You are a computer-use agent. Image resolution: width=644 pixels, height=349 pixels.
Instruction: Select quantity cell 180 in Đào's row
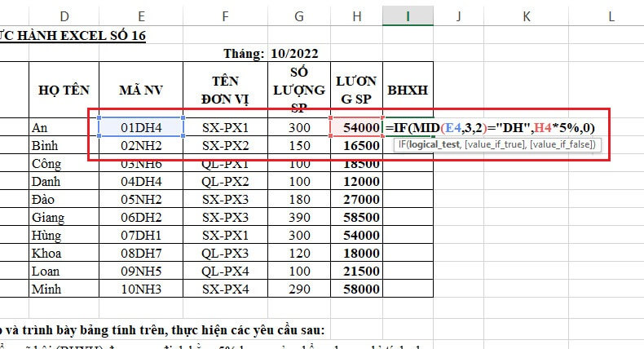point(299,199)
